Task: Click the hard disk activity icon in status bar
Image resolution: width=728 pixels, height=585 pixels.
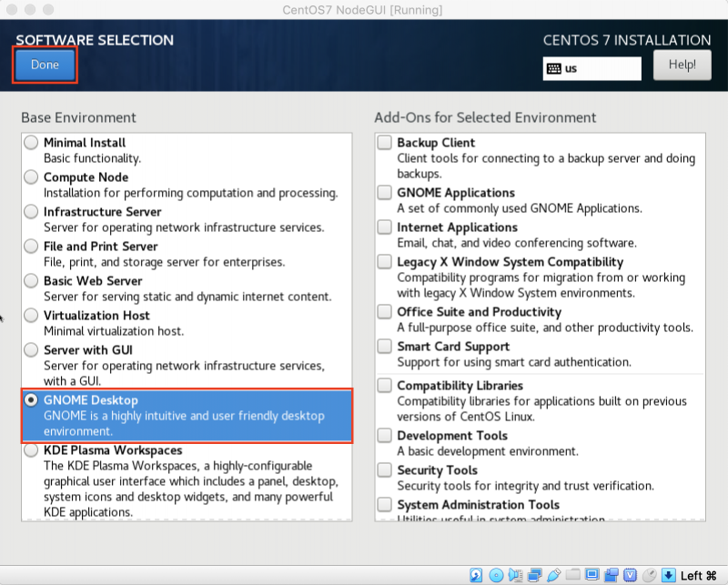Action: coord(476,575)
